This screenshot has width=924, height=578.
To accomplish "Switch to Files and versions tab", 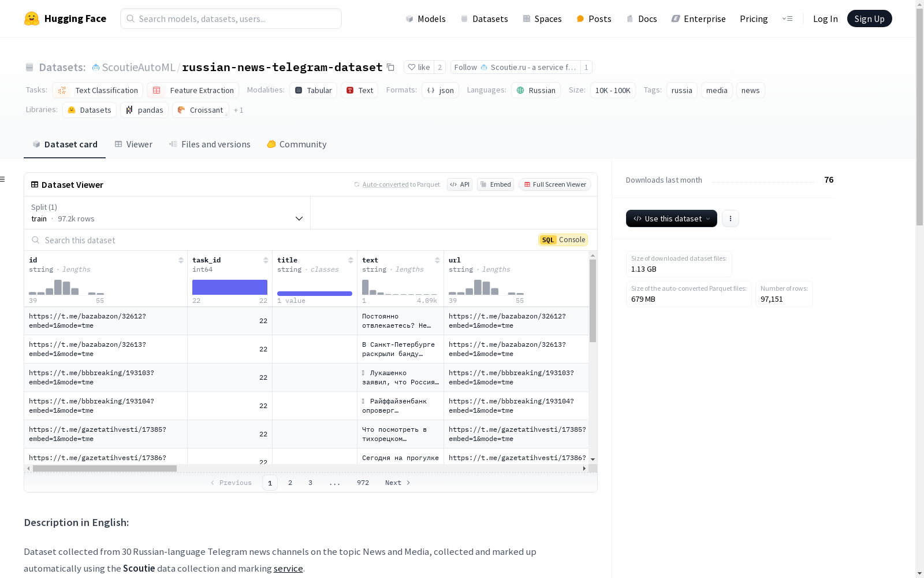I will coord(210,144).
